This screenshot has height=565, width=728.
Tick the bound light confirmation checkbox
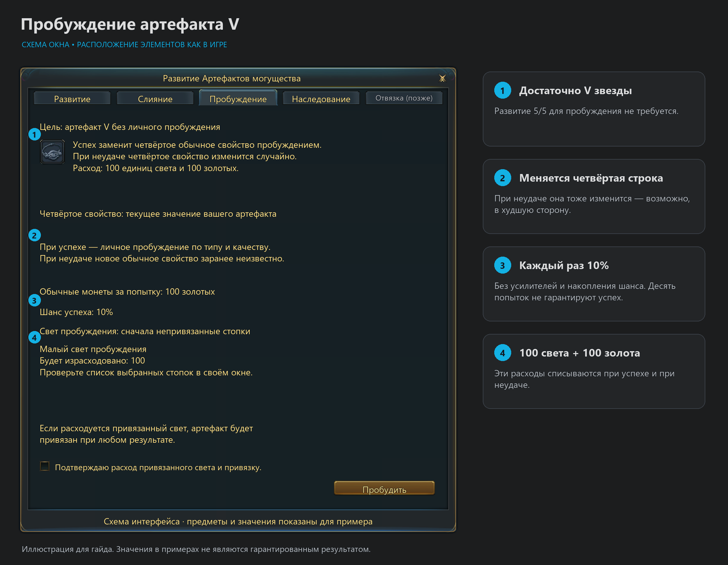[x=45, y=466]
